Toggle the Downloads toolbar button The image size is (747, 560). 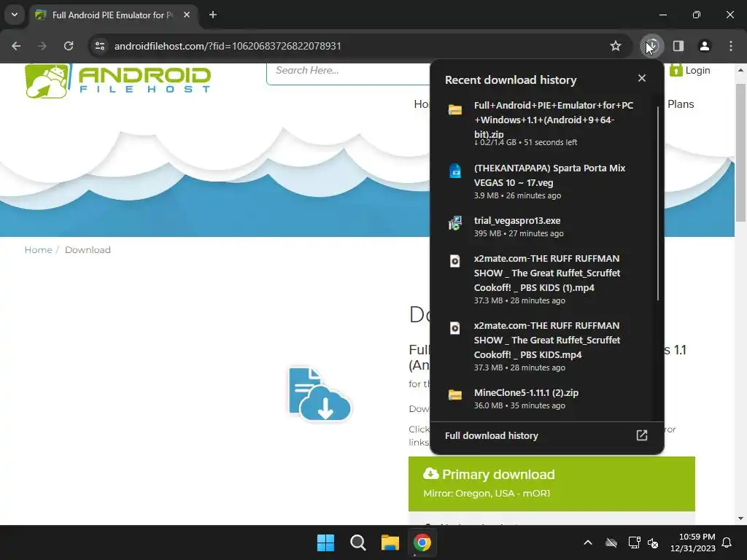click(x=651, y=46)
